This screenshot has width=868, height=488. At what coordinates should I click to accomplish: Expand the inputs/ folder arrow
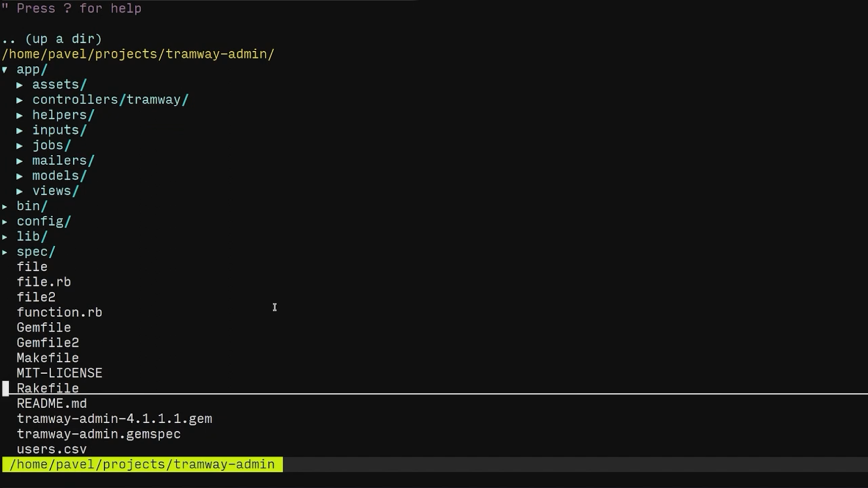point(20,131)
